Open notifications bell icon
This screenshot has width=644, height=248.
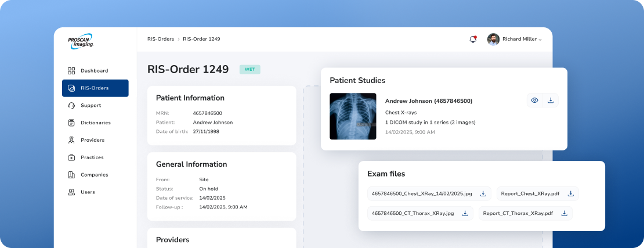[x=473, y=39]
